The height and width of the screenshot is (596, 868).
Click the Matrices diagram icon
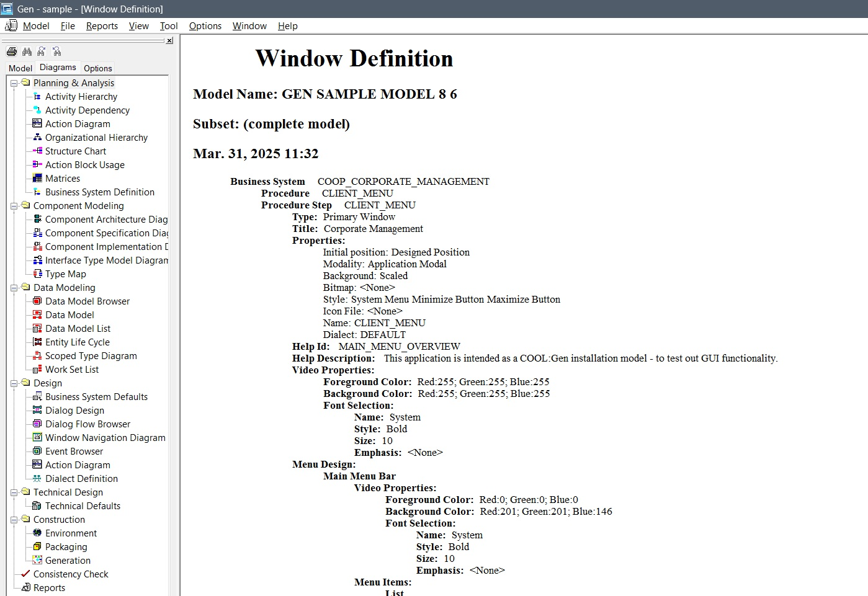pyautogui.click(x=37, y=179)
